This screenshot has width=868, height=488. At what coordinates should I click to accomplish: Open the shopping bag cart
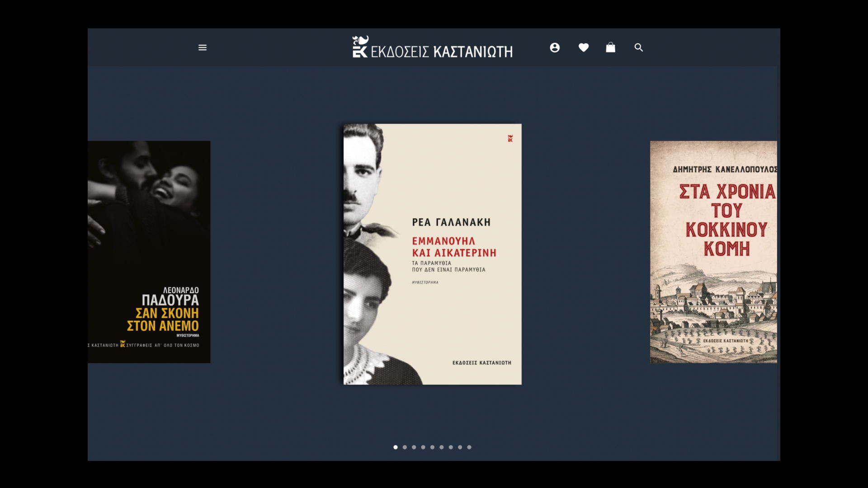point(610,47)
